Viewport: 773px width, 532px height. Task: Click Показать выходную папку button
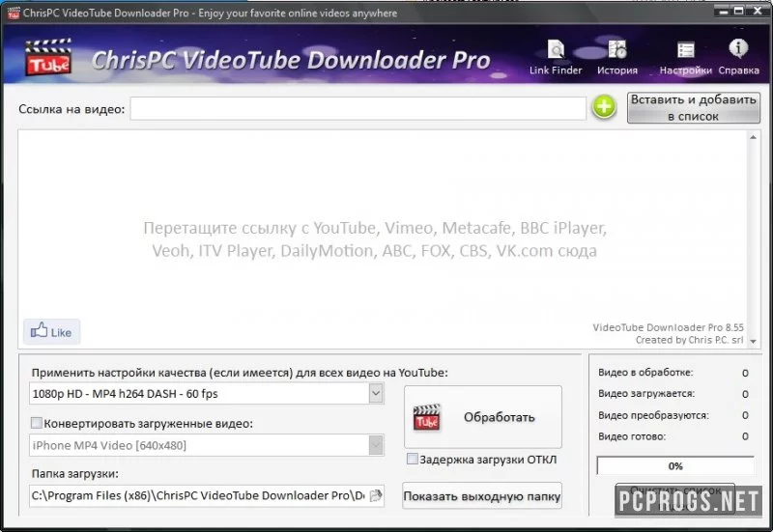coord(481,496)
